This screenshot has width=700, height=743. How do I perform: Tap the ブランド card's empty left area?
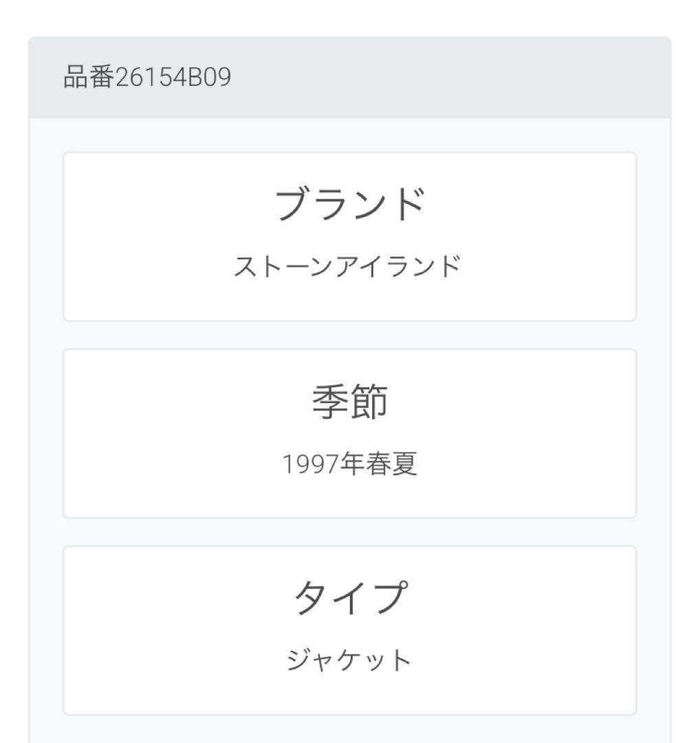point(138,237)
